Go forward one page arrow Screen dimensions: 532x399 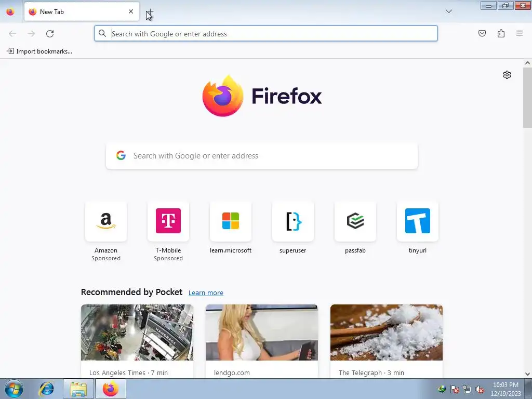click(x=31, y=34)
